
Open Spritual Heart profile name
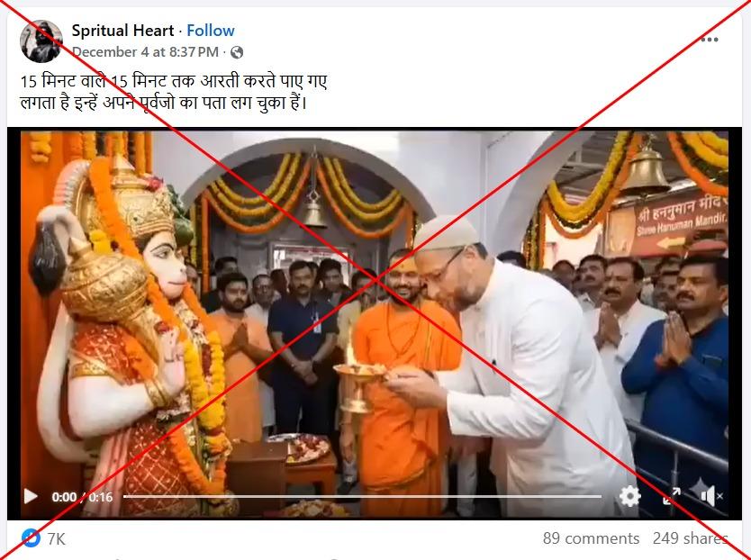122,31
